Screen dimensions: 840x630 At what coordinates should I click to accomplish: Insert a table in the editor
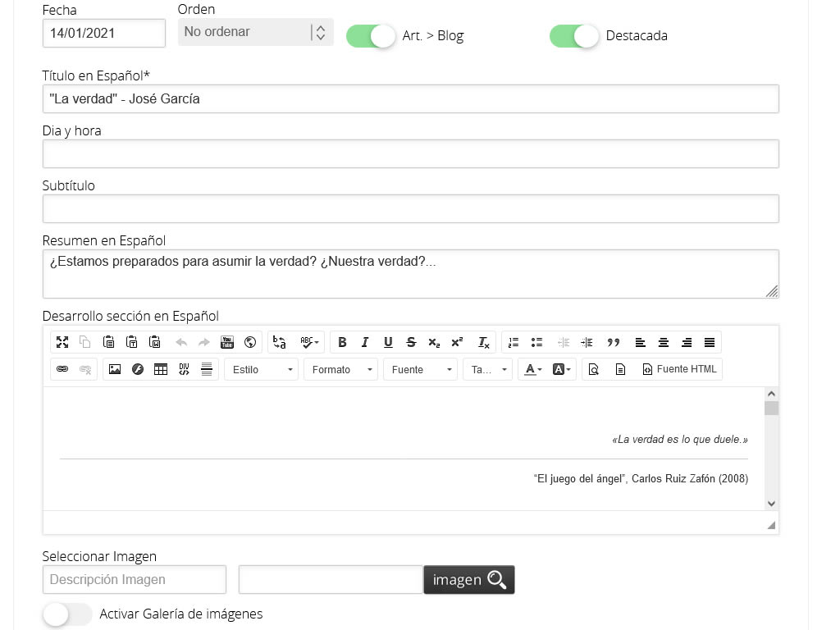[161, 370]
